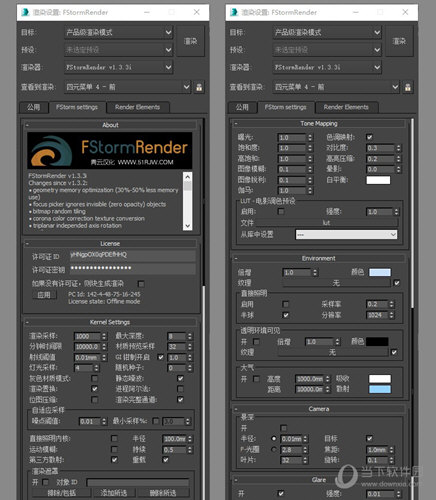Screen dimensions: 436x500
Task: Open the 散射 scattering blue color swatch
Action: click(380, 389)
